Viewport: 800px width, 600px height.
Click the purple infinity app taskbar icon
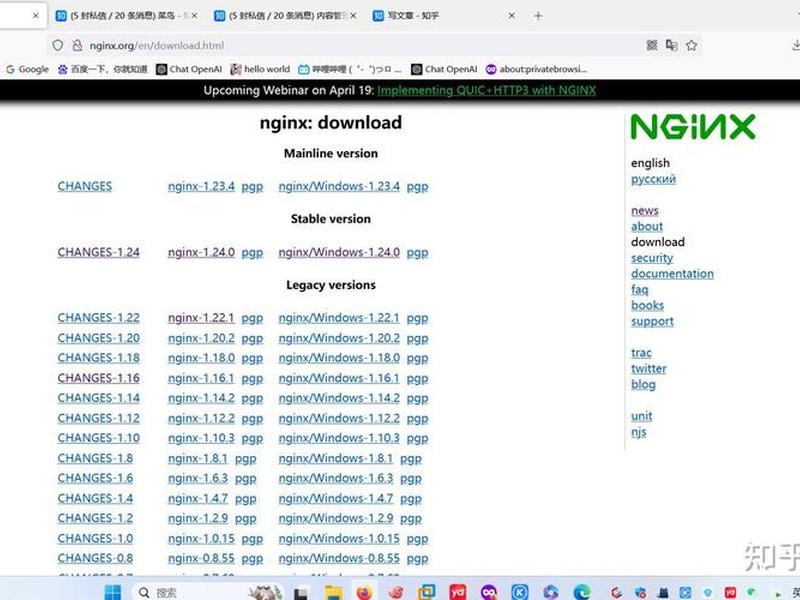tap(489, 592)
